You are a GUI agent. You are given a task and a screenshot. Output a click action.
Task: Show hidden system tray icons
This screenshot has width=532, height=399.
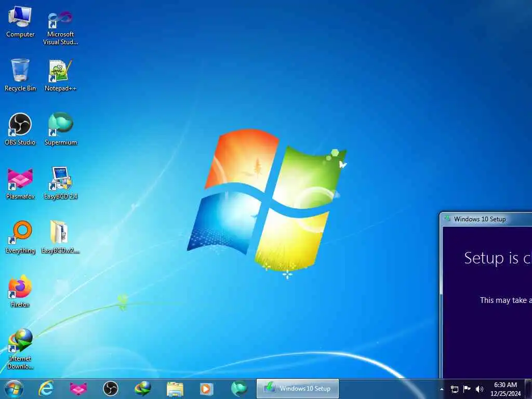tap(442, 389)
